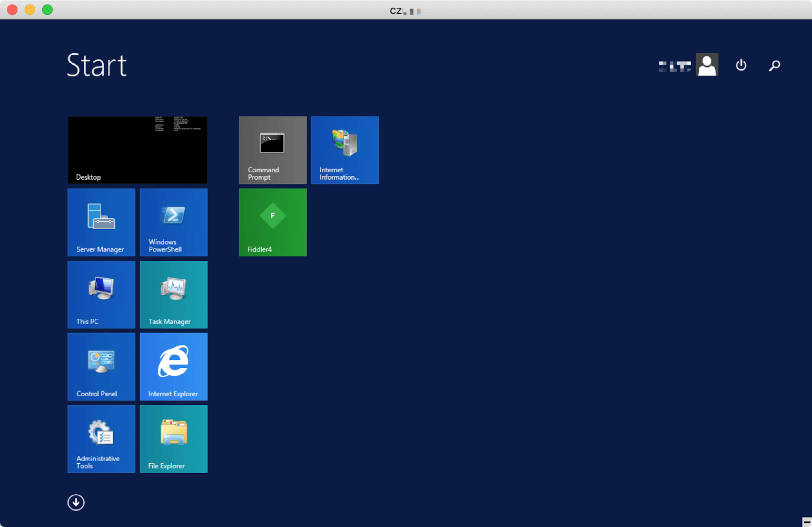
Task: Maximize the remote session window
Action: [47, 9]
